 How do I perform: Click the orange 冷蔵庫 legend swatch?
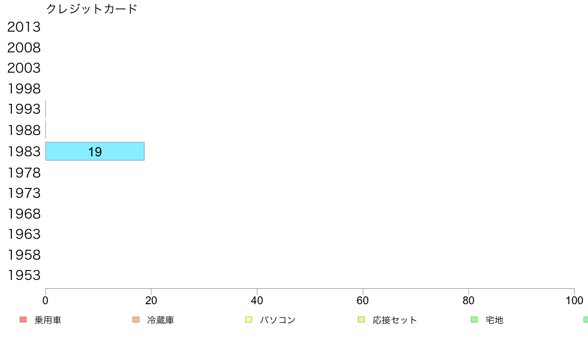(136, 320)
